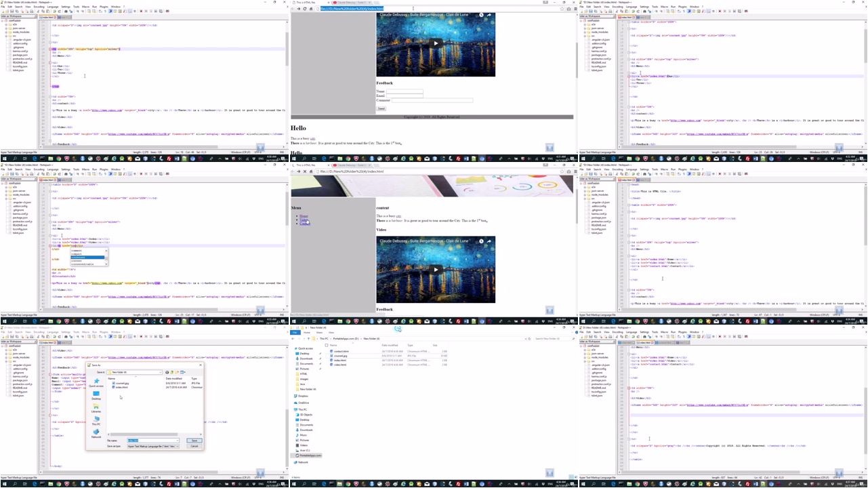This screenshot has width=868, height=488.
Task: Click the Comment field in Feedback form
Action: click(432, 100)
